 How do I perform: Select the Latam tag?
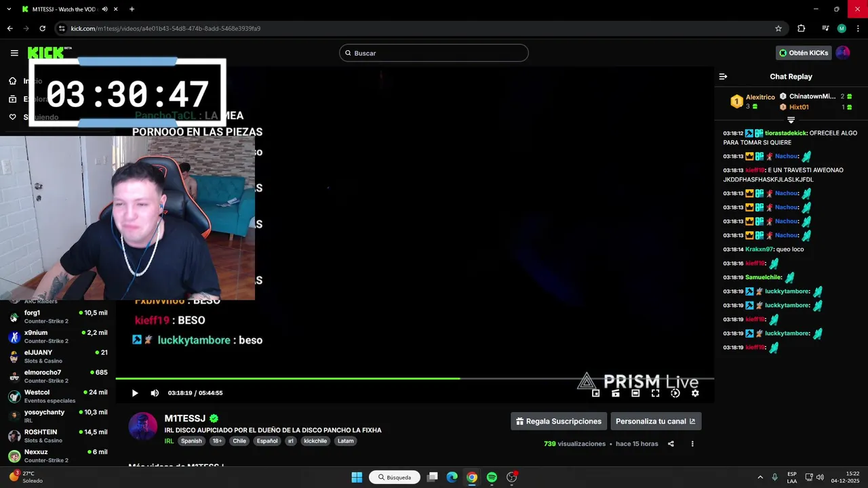coord(346,441)
